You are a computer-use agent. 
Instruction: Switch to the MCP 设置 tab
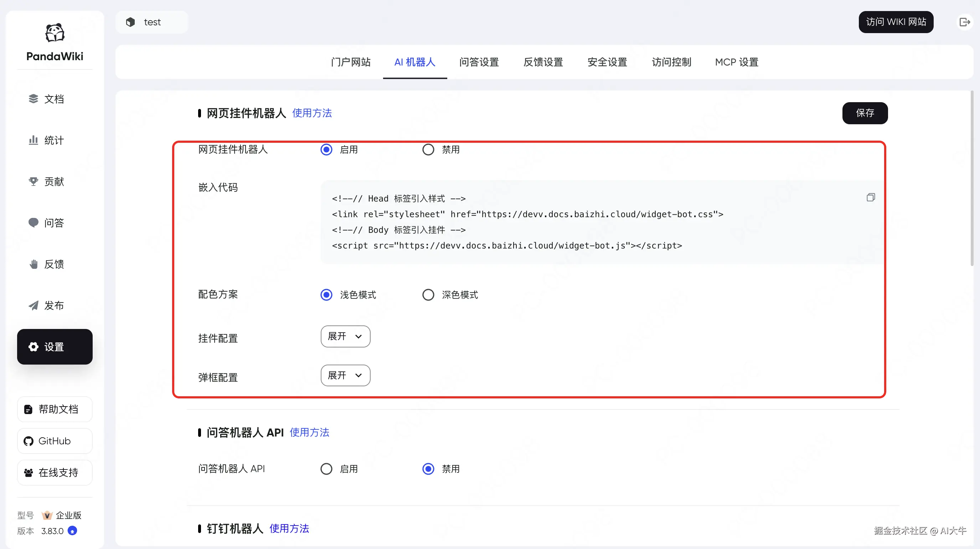click(x=736, y=62)
